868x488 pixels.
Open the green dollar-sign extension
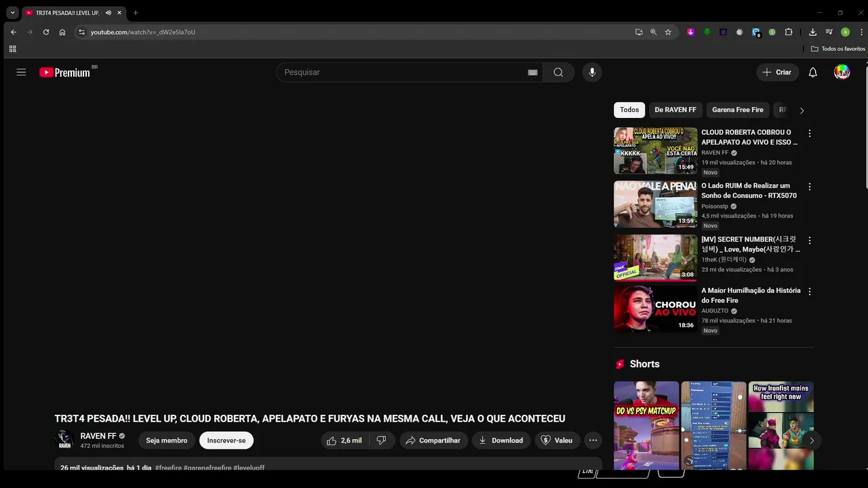(x=772, y=32)
